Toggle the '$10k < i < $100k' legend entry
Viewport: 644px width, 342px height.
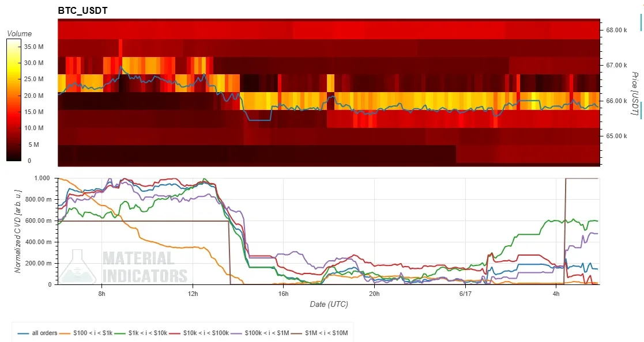click(198, 333)
